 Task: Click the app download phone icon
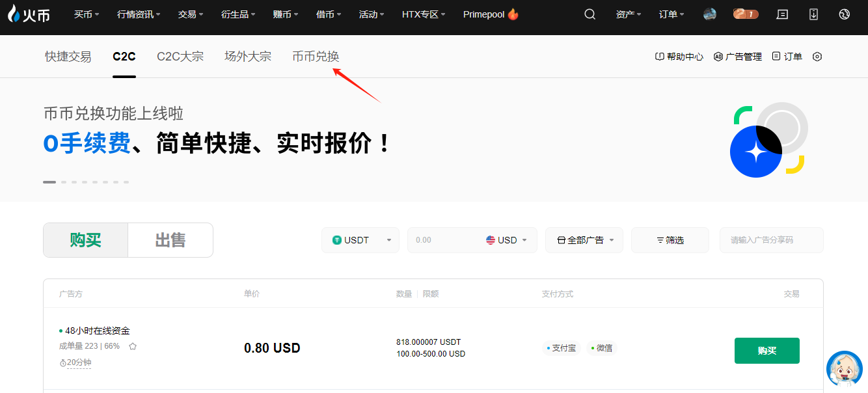pos(813,14)
